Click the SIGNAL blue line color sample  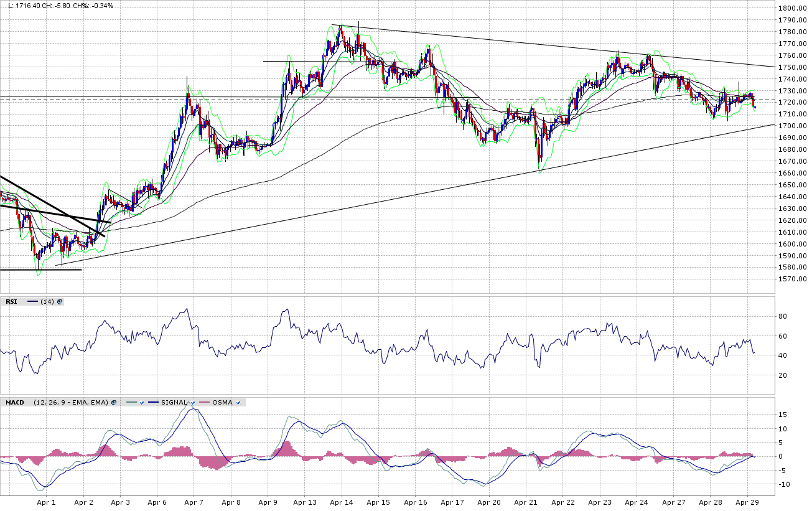153,403
